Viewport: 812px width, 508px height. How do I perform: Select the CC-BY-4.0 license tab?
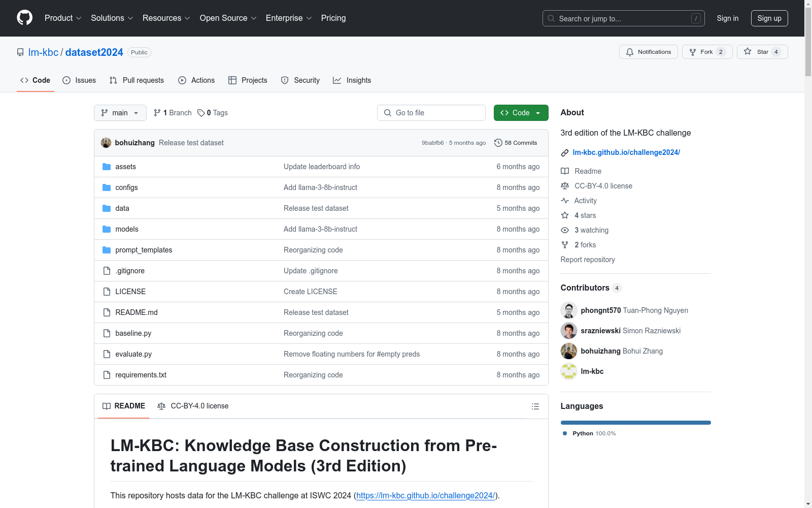pyautogui.click(x=193, y=406)
